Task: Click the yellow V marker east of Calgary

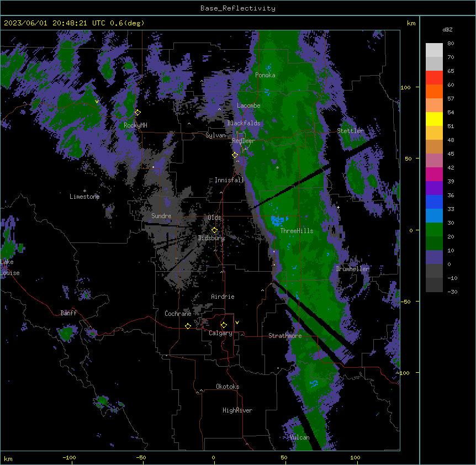Action: click(237, 323)
